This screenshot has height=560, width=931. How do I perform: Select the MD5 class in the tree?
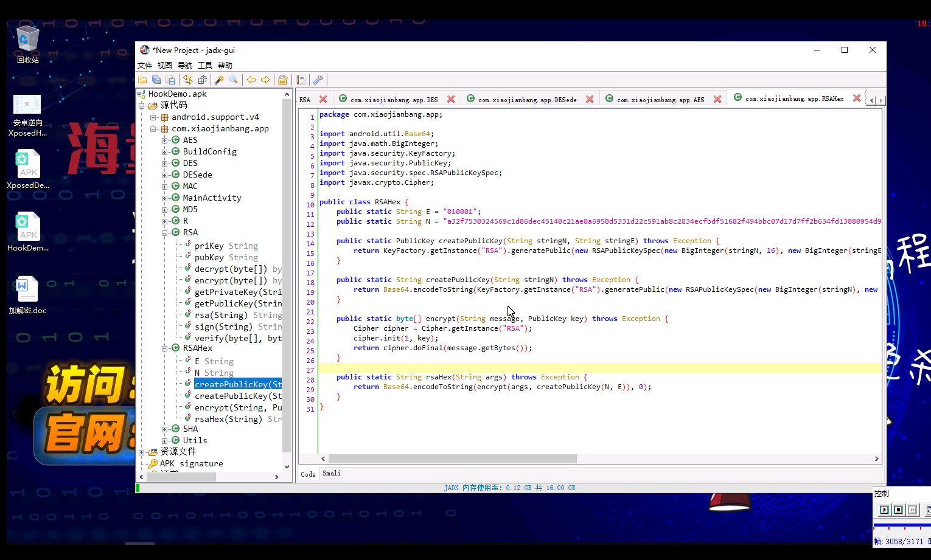(x=190, y=209)
